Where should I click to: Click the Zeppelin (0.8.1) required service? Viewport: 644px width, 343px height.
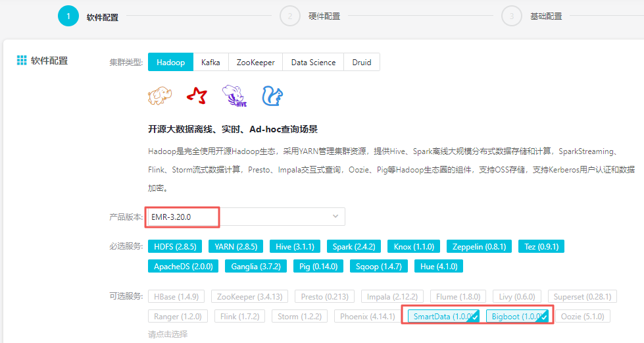[x=480, y=246]
